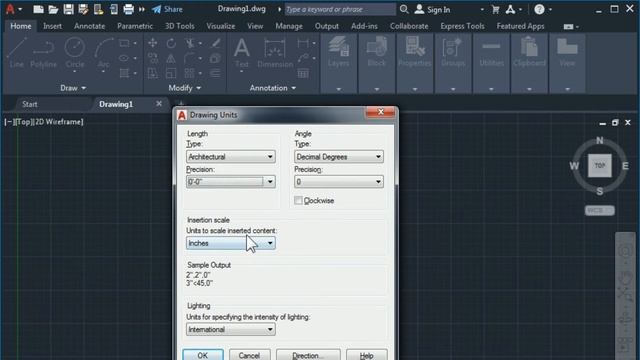
Task: Expand the Modify panel flyout
Action: point(184,88)
